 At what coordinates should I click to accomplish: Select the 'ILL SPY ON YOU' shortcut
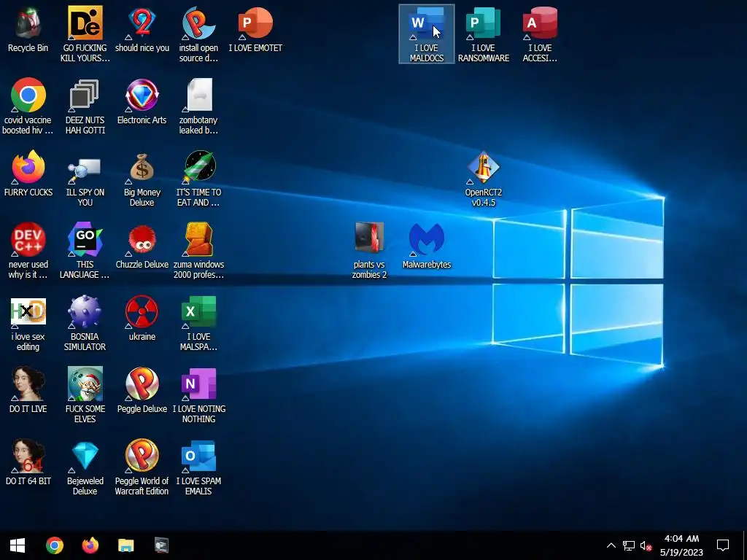point(85,179)
